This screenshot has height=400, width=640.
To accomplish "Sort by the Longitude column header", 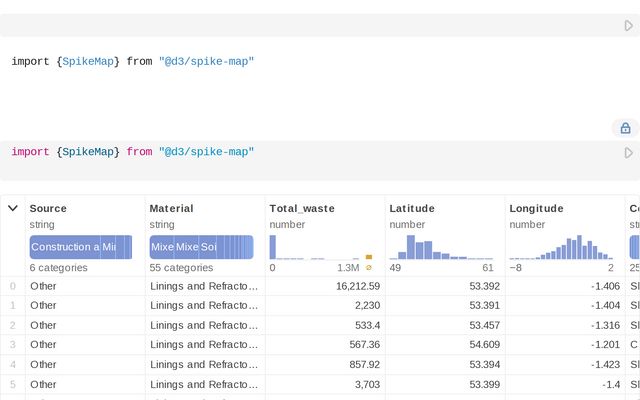I will coord(536,208).
